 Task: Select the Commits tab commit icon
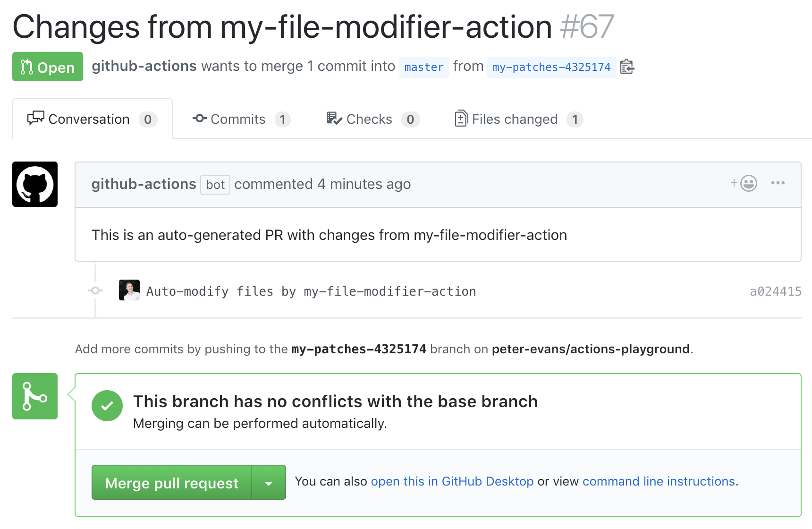click(200, 119)
